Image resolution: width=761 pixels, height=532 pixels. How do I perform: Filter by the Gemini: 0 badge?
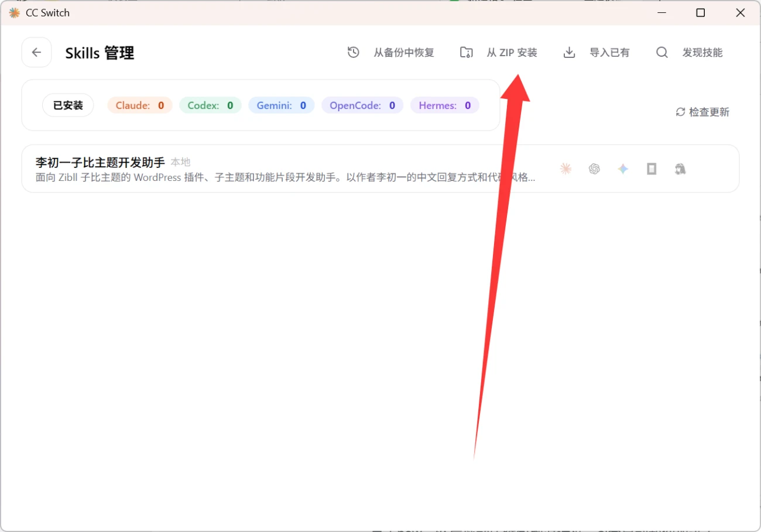(x=282, y=105)
